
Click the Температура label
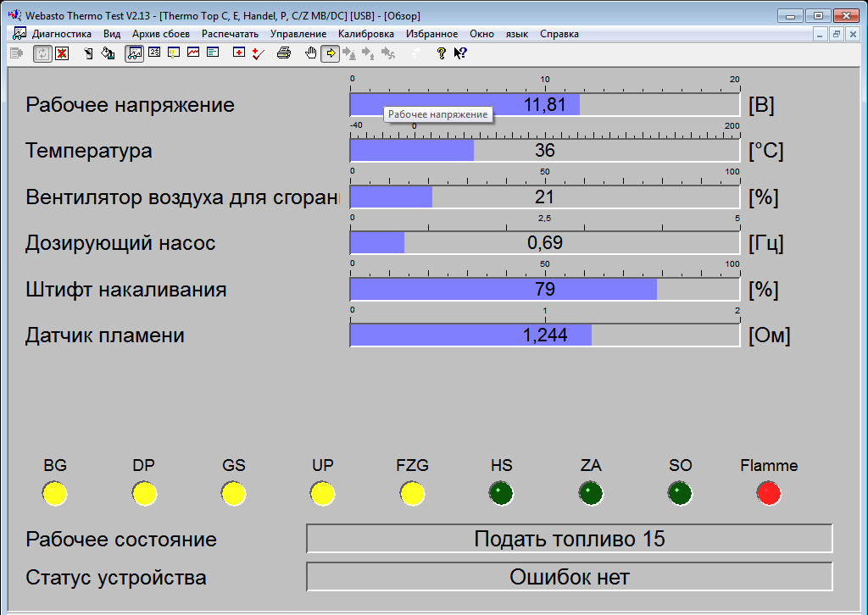(88, 151)
